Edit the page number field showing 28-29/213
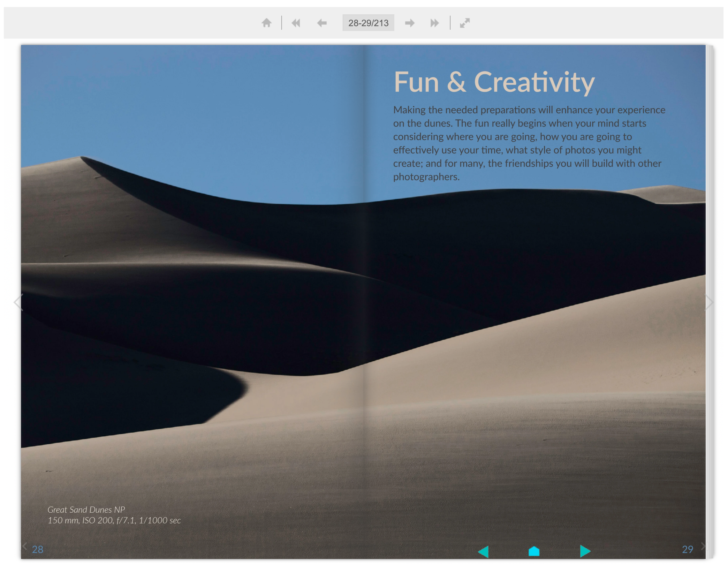Screen dimensions: 728x565 [x=368, y=23]
